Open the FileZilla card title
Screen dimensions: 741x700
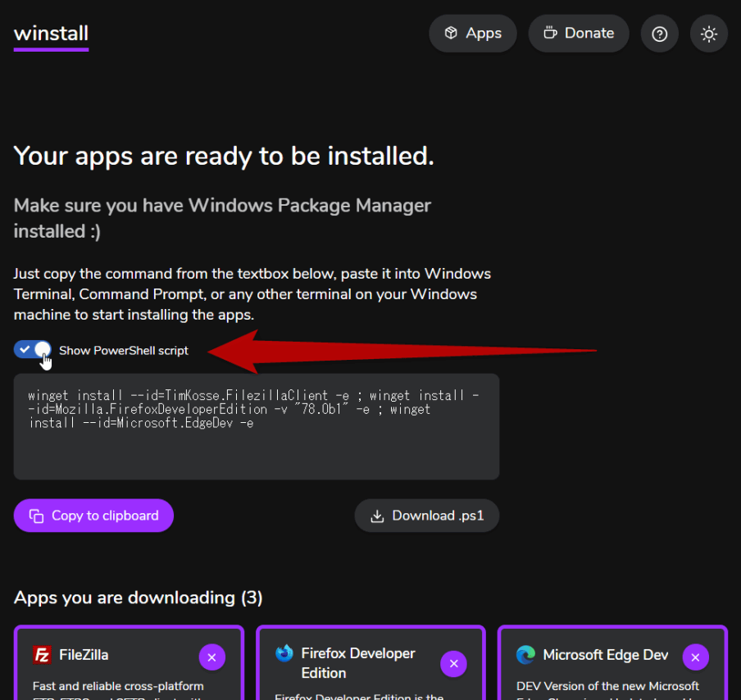84,655
